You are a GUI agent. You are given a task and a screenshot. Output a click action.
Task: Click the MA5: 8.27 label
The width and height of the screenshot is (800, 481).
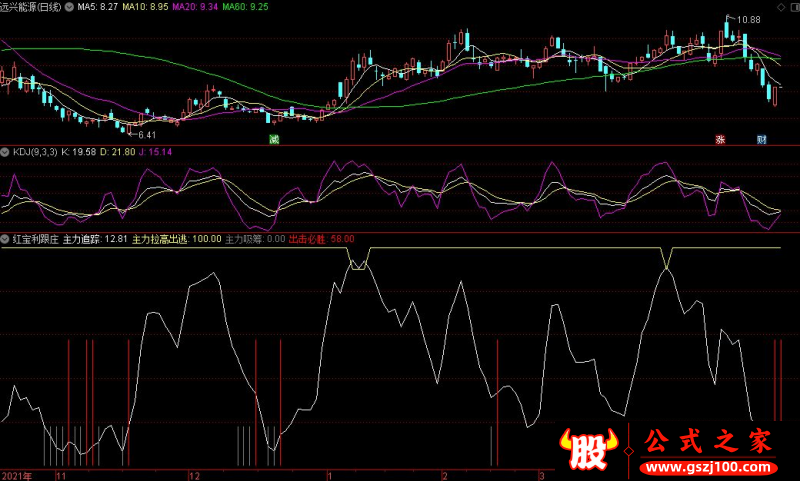pyautogui.click(x=97, y=7)
